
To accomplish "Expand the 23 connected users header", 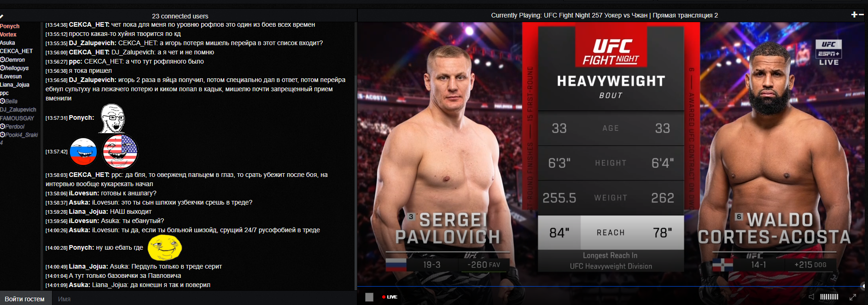I will click(x=180, y=16).
